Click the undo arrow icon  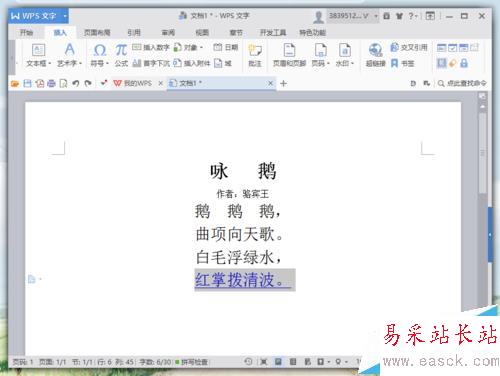[x=76, y=83]
